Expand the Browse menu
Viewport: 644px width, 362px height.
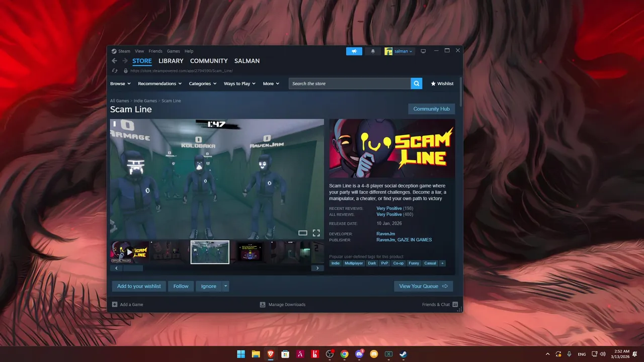[x=120, y=83]
